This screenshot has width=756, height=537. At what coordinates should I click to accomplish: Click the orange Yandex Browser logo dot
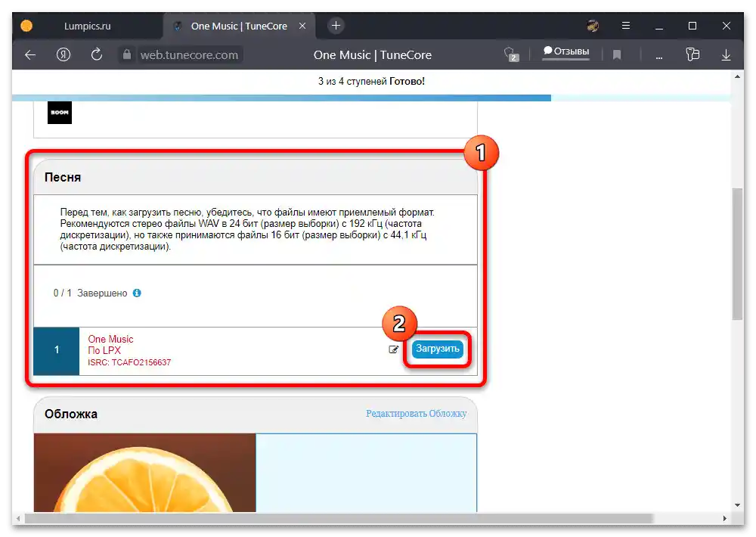click(x=26, y=26)
